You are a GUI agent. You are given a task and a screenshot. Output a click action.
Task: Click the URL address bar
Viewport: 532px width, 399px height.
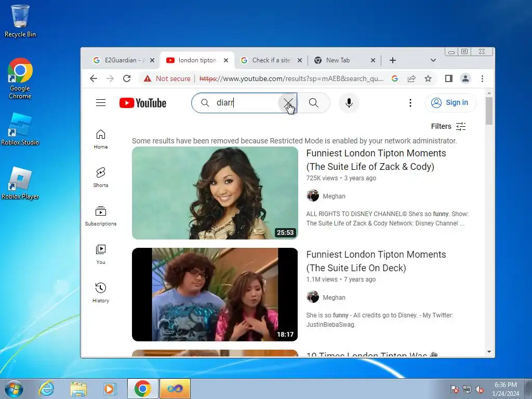(291, 79)
